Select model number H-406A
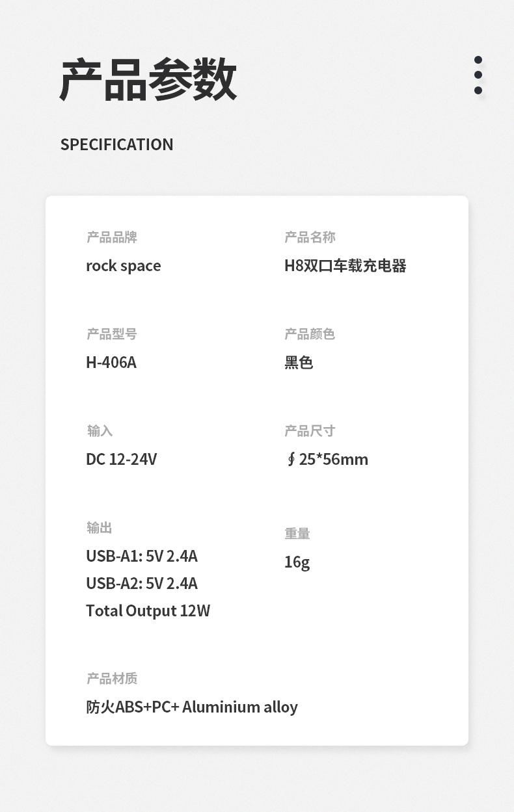This screenshot has height=812, width=514. click(111, 362)
